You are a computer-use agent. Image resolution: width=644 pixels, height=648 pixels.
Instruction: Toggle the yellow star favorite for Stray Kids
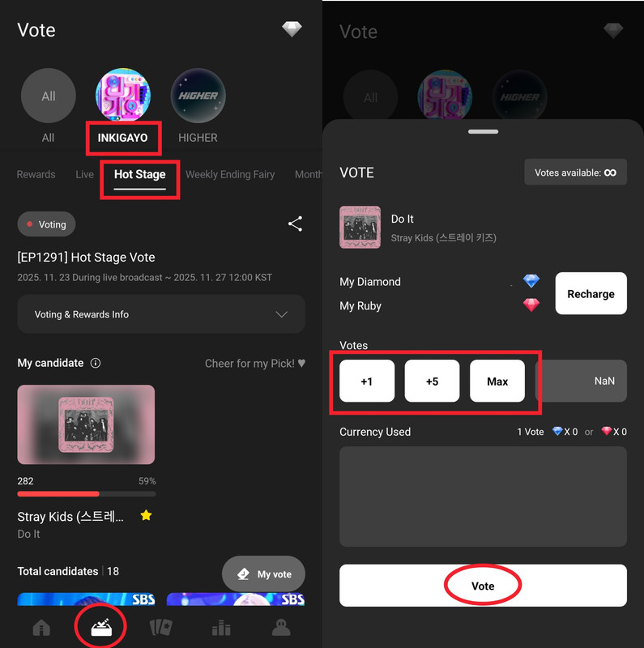click(x=146, y=515)
